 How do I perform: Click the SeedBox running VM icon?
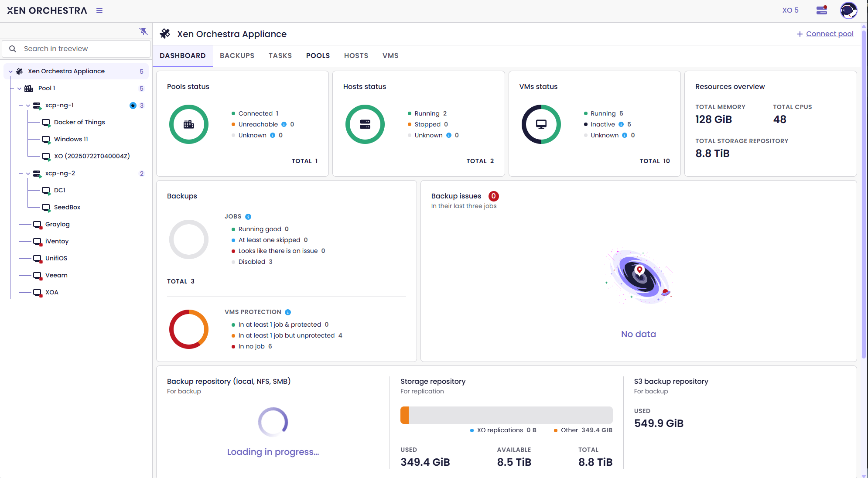point(46,208)
